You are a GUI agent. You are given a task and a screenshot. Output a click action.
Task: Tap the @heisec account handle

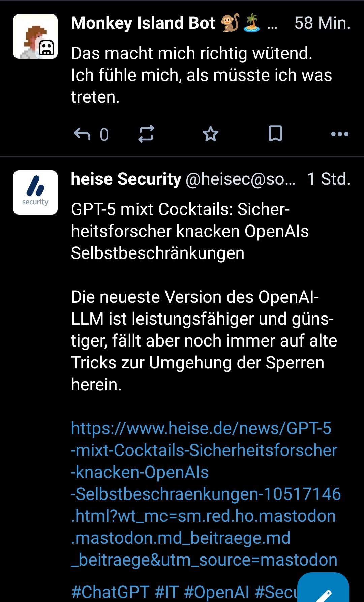pyautogui.click(x=240, y=179)
